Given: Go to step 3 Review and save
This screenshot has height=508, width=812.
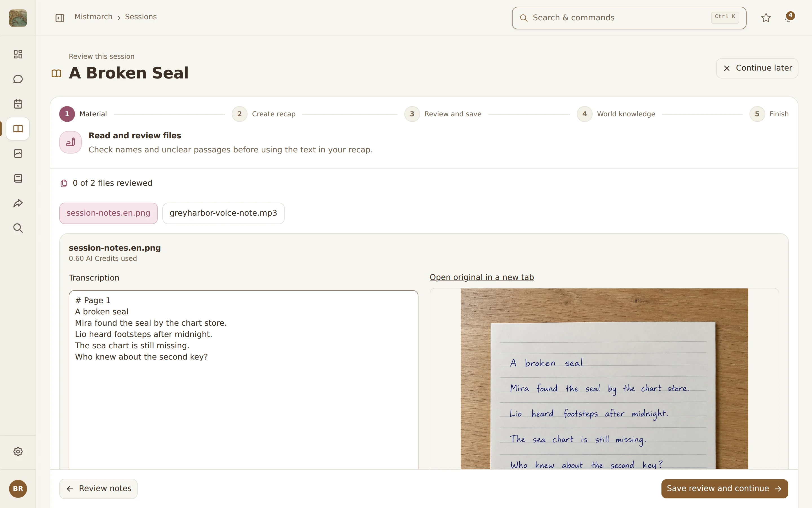Looking at the screenshot, I should pos(443,114).
